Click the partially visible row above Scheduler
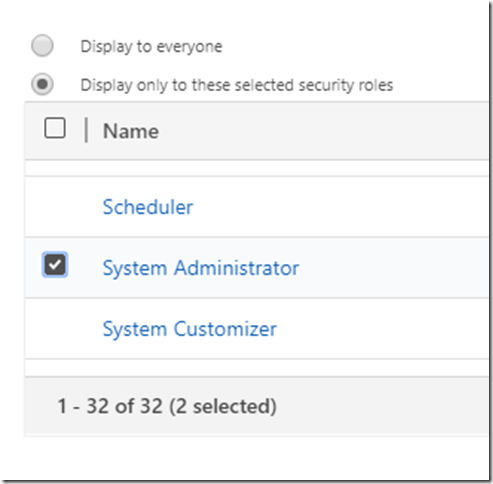493x484 pixels. 257,168
